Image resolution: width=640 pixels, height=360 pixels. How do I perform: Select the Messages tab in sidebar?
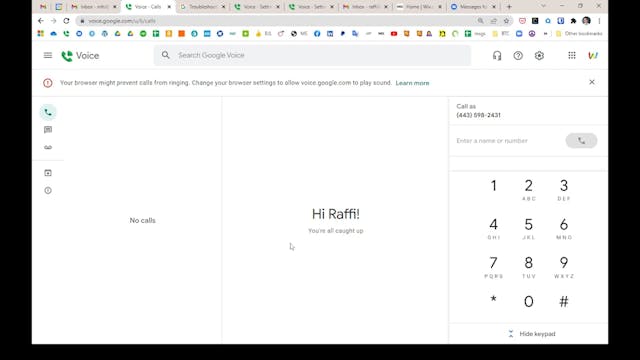[48, 130]
